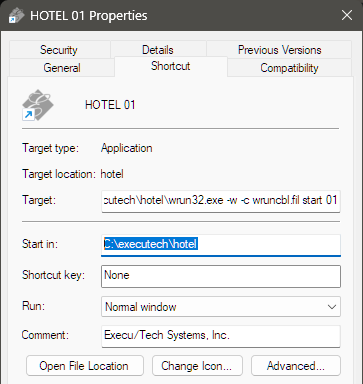Close the HOTEL 01 Properties dialog
Screen dimensions: 363x384
(347, 15)
